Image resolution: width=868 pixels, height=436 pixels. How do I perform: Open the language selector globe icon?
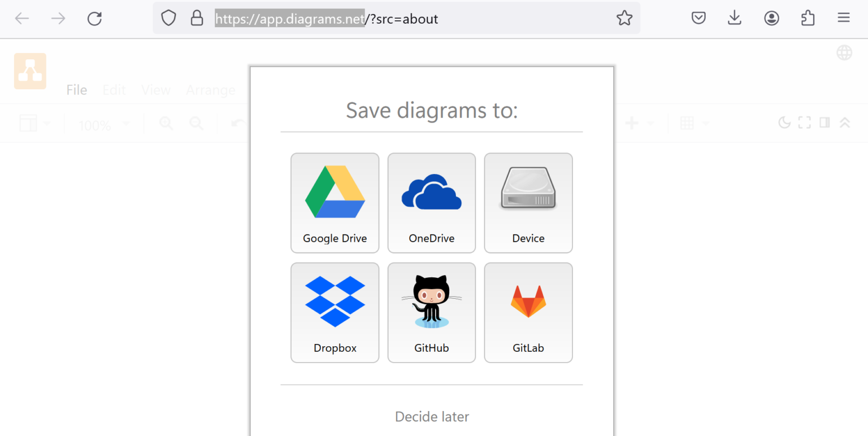(x=844, y=52)
